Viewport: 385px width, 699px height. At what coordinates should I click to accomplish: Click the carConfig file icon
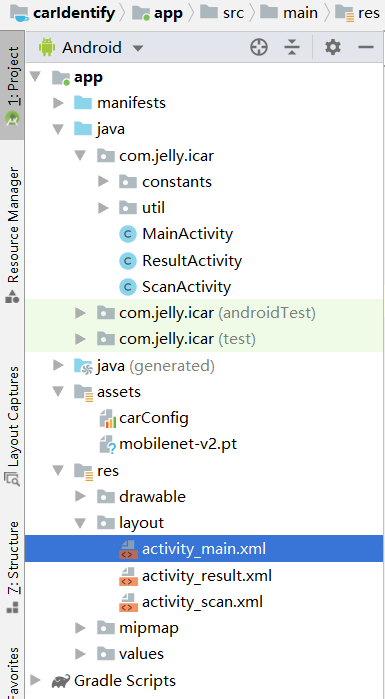107,418
